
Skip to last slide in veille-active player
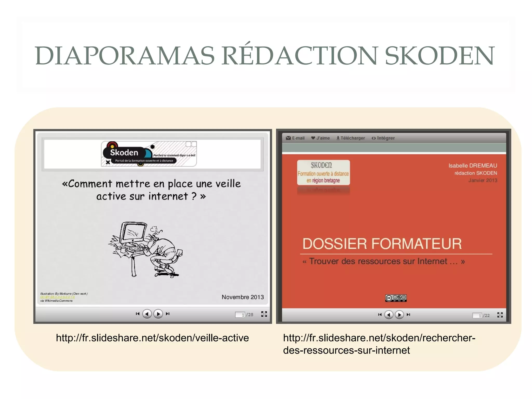click(168, 314)
